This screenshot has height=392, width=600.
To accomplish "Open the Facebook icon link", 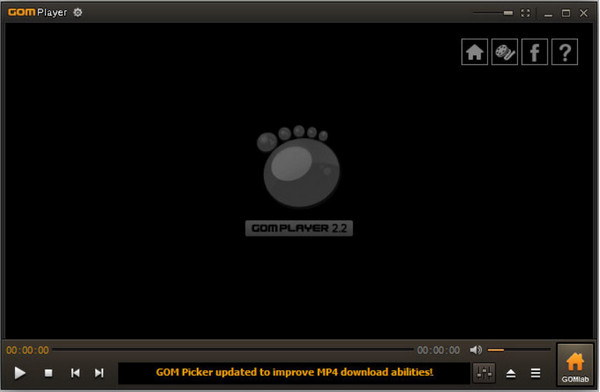I will (535, 52).
